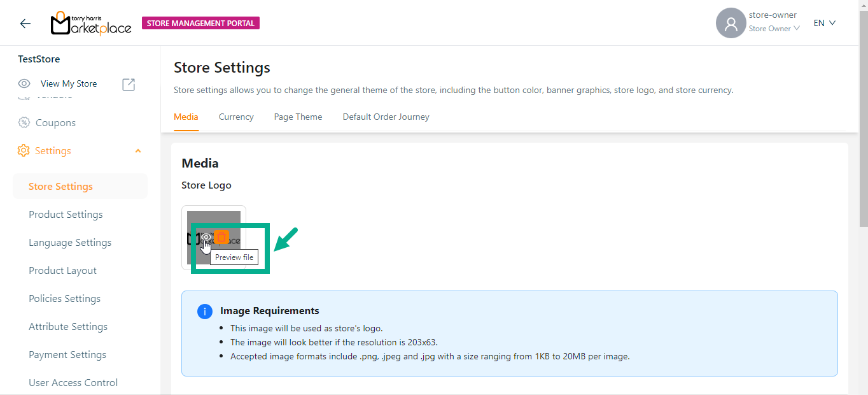
Task: Go to Product Settings
Action: 66,215
